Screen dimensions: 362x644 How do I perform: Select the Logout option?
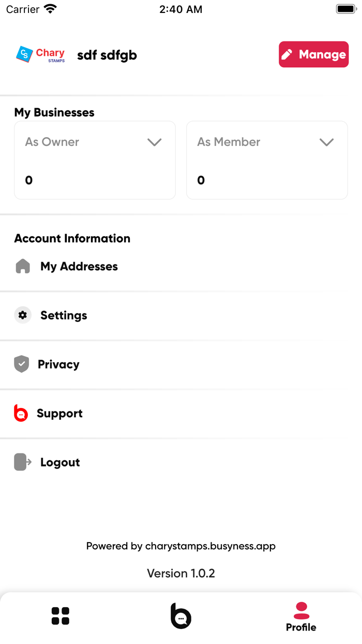[60, 462]
